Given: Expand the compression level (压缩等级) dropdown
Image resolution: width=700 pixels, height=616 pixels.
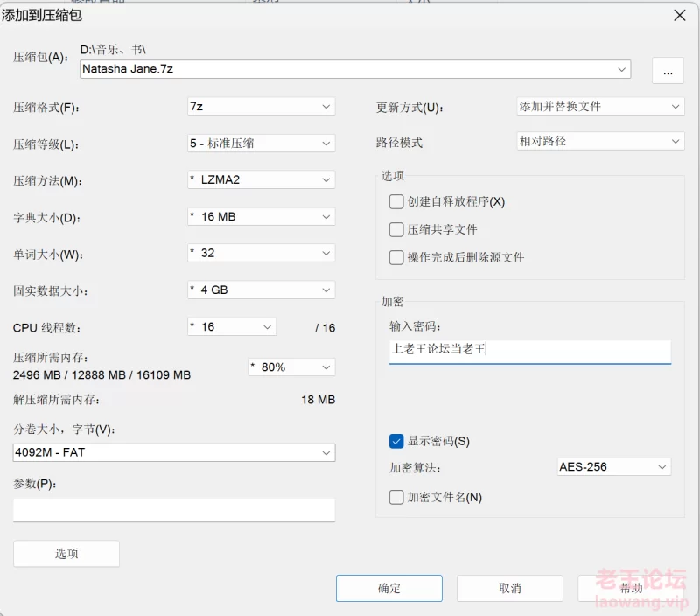Looking at the screenshot, I should click(x=261, y=143).
